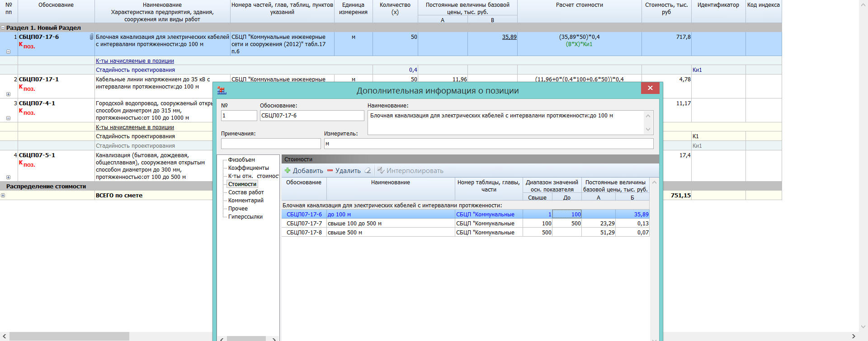Screen dimensions: 868x341
Task: Collapse the Раздел 1. Новый Раздел section
Action: pos(3,28)
